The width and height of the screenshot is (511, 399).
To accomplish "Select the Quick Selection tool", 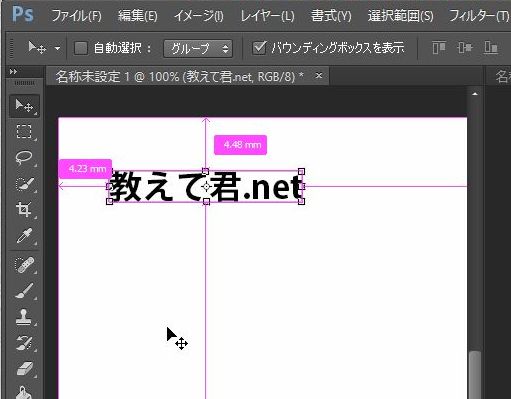I will 24,183.
